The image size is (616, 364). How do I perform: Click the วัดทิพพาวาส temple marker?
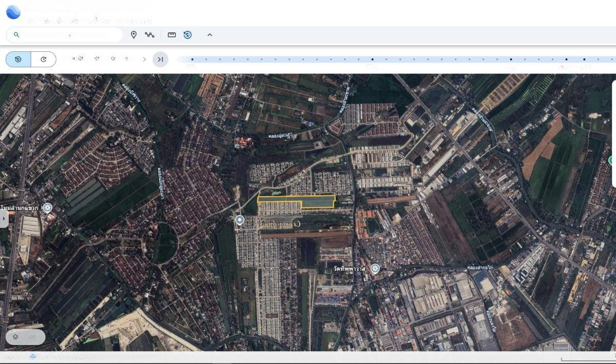(x=375, y=269)
